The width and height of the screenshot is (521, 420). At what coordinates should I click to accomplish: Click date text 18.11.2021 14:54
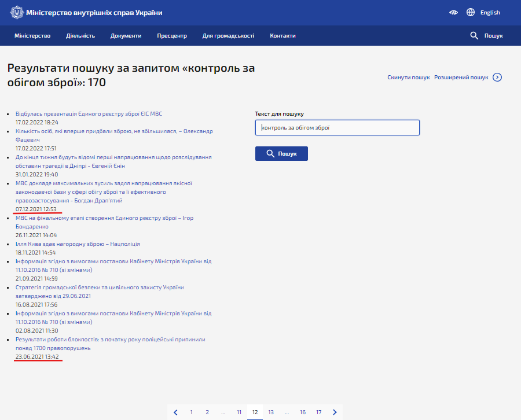35,252
